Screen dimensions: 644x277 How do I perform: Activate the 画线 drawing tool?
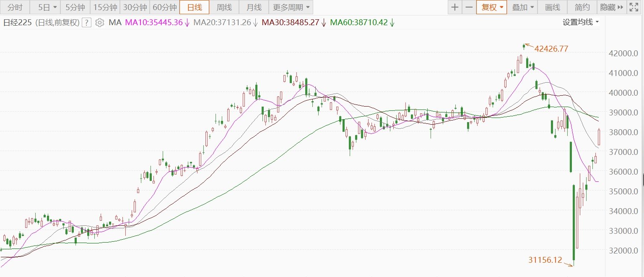pyautogui.click(x=552, y=7)
